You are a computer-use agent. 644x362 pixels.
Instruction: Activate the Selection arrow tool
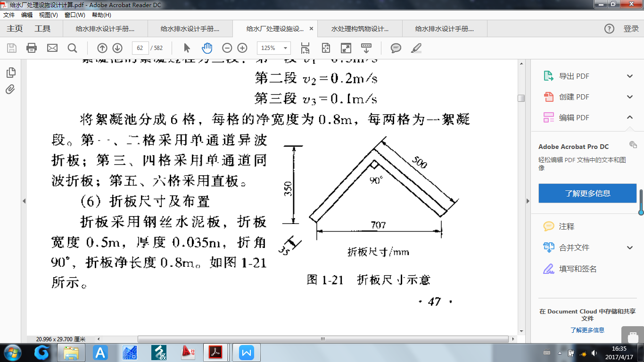[x=187, y=48]
